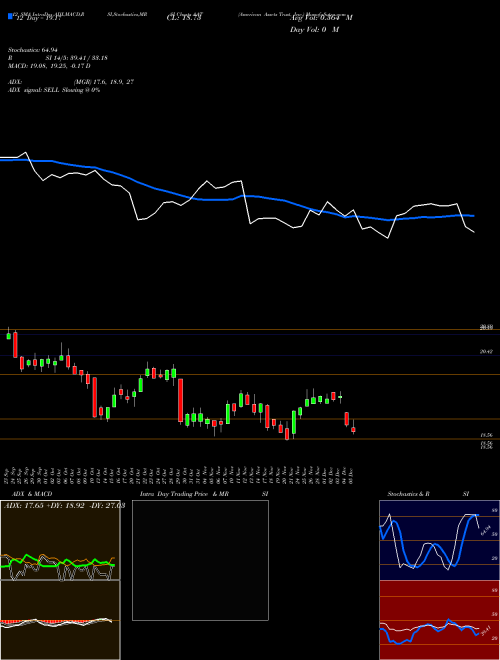Click the end of the blue SMA line
This screenshot has height=660, width=500.
point(474,216)
